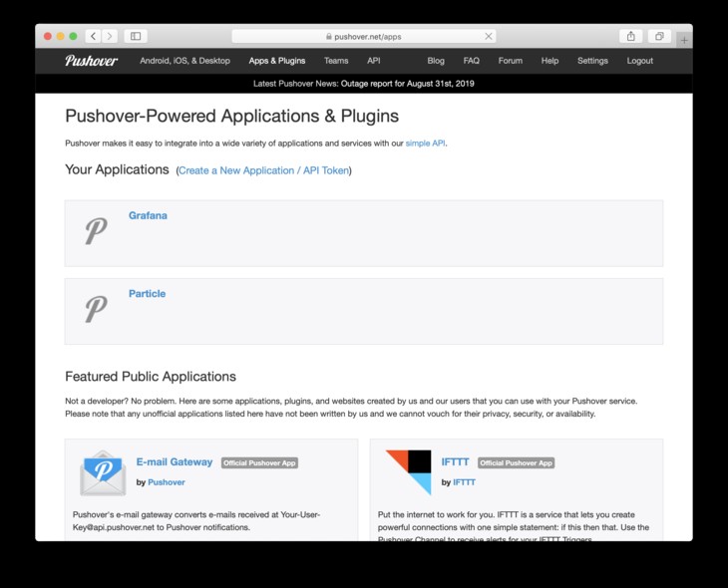Viewport: 728px width, 588px height.
Task: Click the Particle application P icon
Action: coord(96,309)
